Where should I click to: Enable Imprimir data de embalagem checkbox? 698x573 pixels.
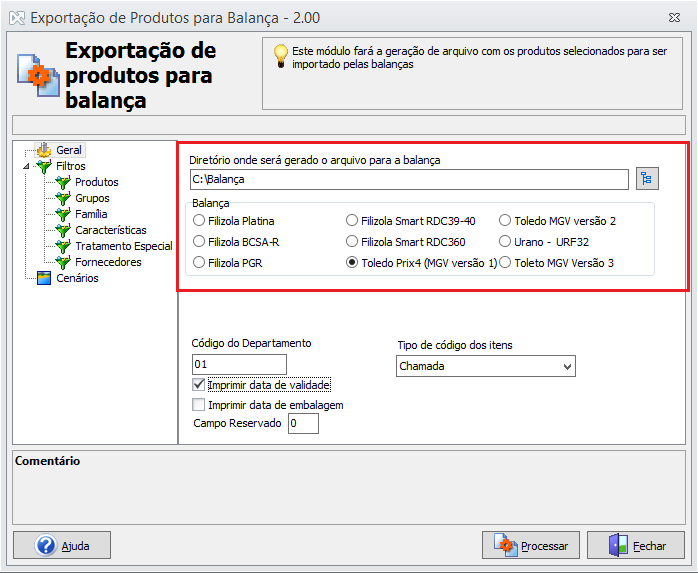[199, 405]
